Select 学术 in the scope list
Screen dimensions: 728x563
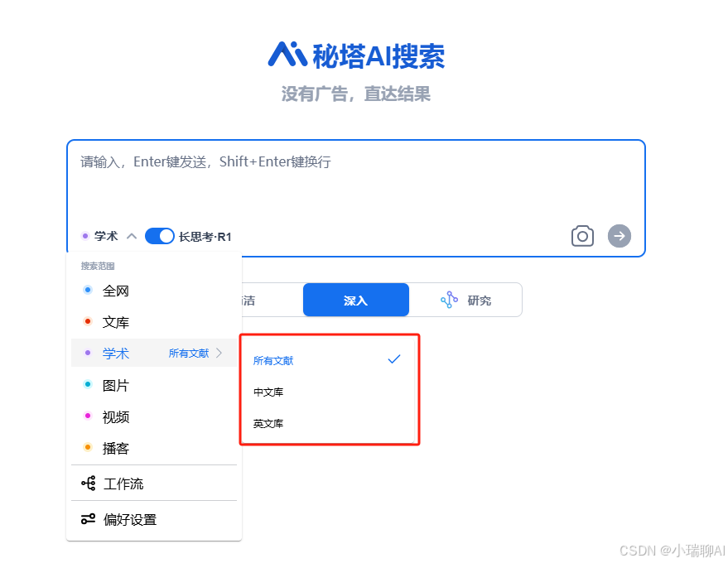click(154, 354)
